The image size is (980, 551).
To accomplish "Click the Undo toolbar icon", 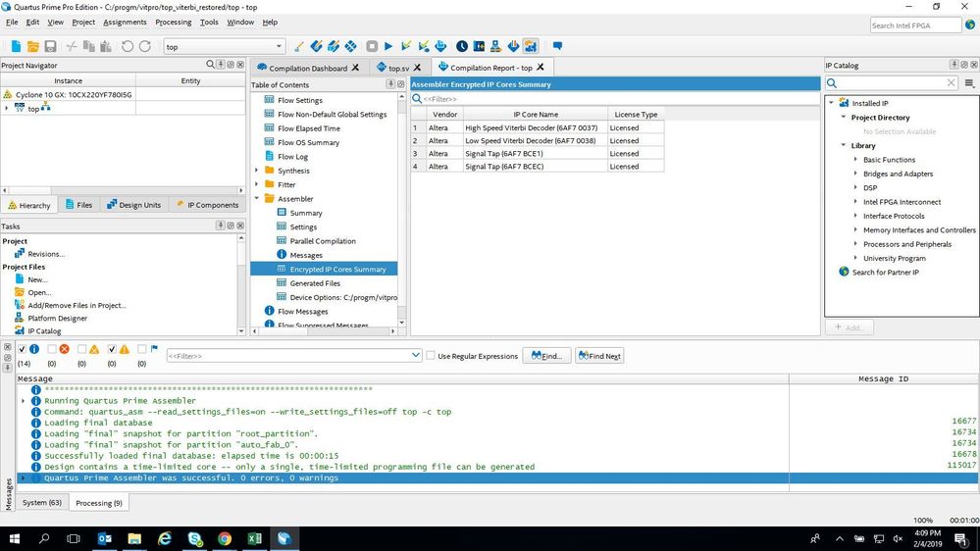I will click(x=129, y=46).
